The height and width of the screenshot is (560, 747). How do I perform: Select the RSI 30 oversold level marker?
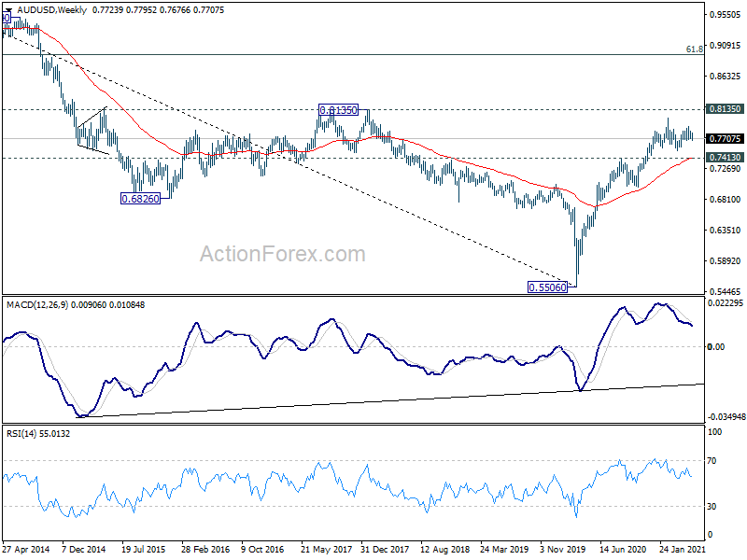pyautogui.click(x=712, y=506)
